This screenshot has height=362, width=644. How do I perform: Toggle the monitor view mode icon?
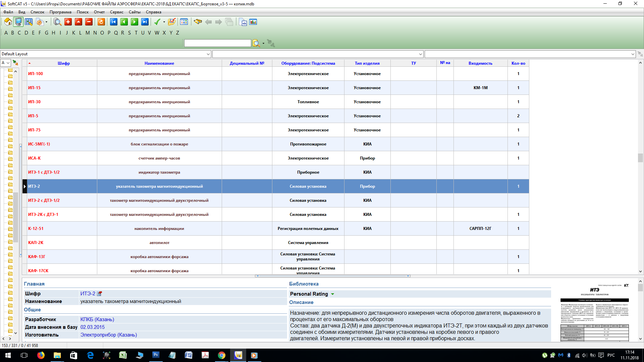click(18, 22)
